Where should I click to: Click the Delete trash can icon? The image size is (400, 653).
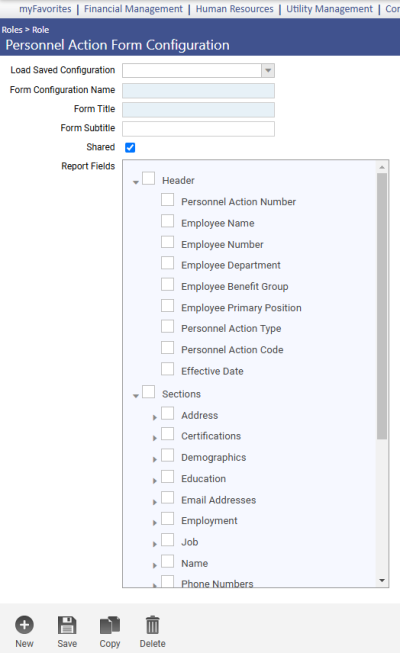(152, 625)
